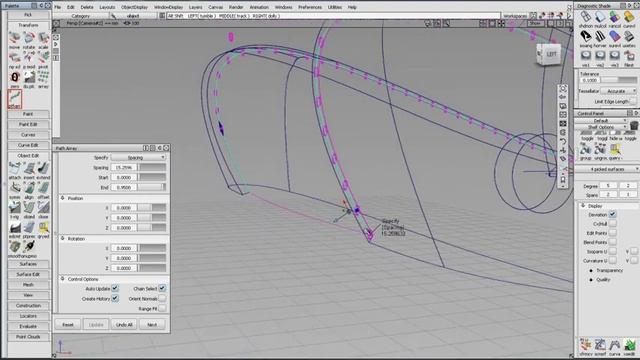Select the offset tool in Object Edit
Image resolution: width=640 pixels, height=360 pixels.
point(43,188)
